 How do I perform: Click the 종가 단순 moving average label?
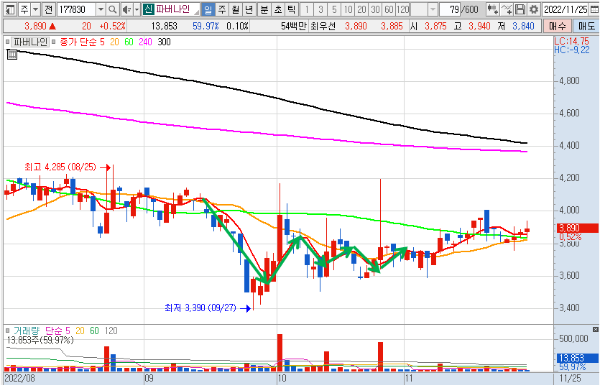point(79,42)
